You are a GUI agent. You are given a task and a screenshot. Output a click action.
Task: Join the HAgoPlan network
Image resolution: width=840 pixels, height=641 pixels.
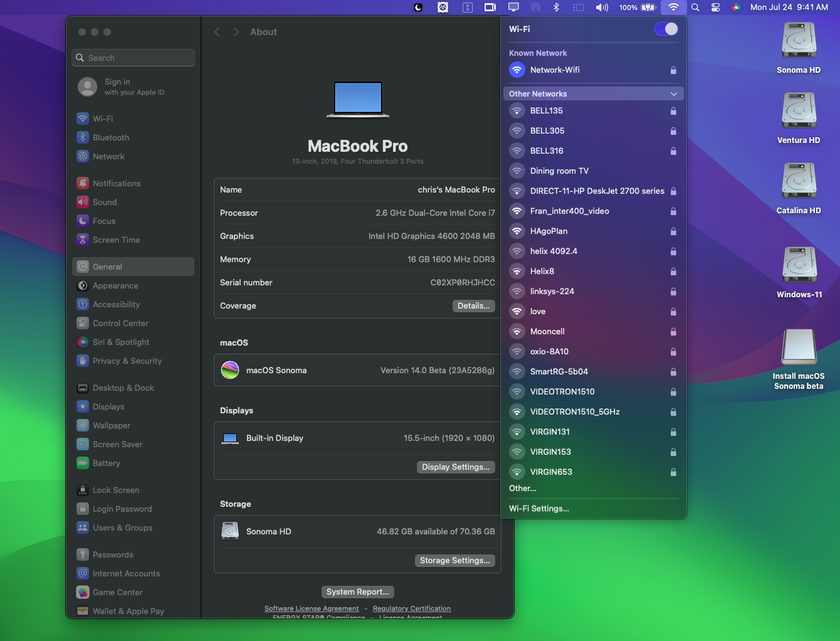[x=593, y=231]
